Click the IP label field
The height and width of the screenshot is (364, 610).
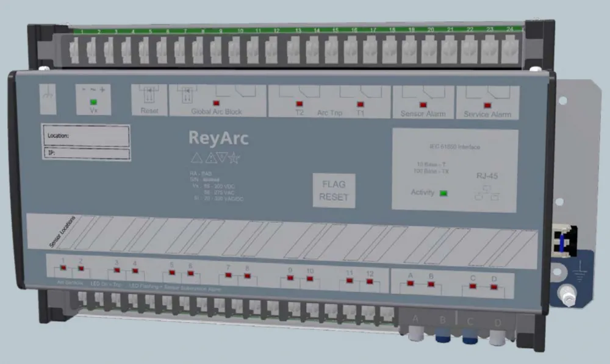pos(87,153)
